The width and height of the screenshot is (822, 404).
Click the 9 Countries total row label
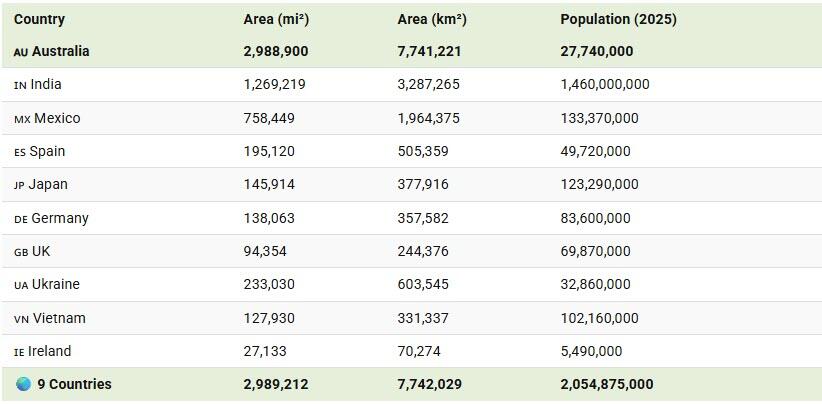pyautogui.click(x=74, y=384)
